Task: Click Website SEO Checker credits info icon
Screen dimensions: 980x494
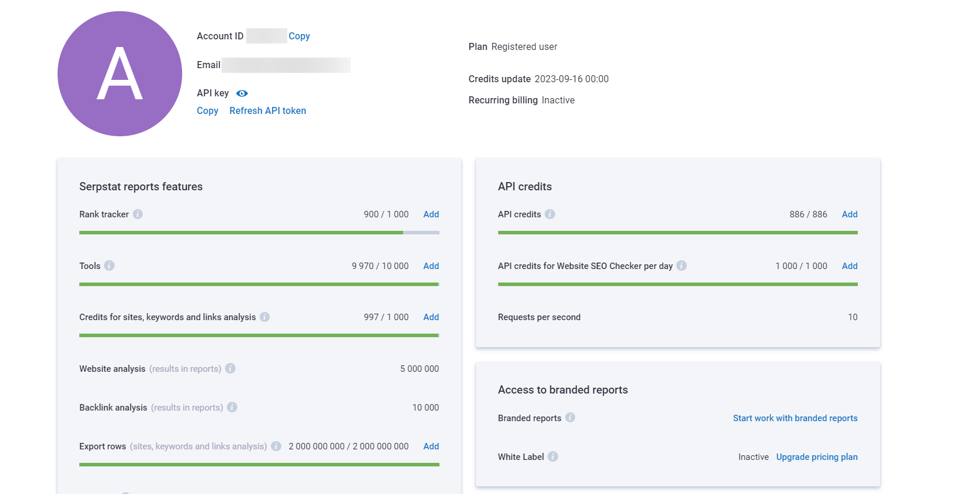Action: click(682, 266)
